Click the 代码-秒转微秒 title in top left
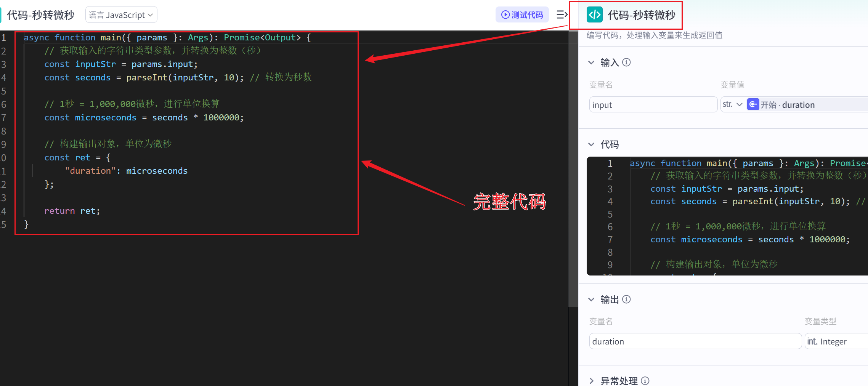 [41, 14]
